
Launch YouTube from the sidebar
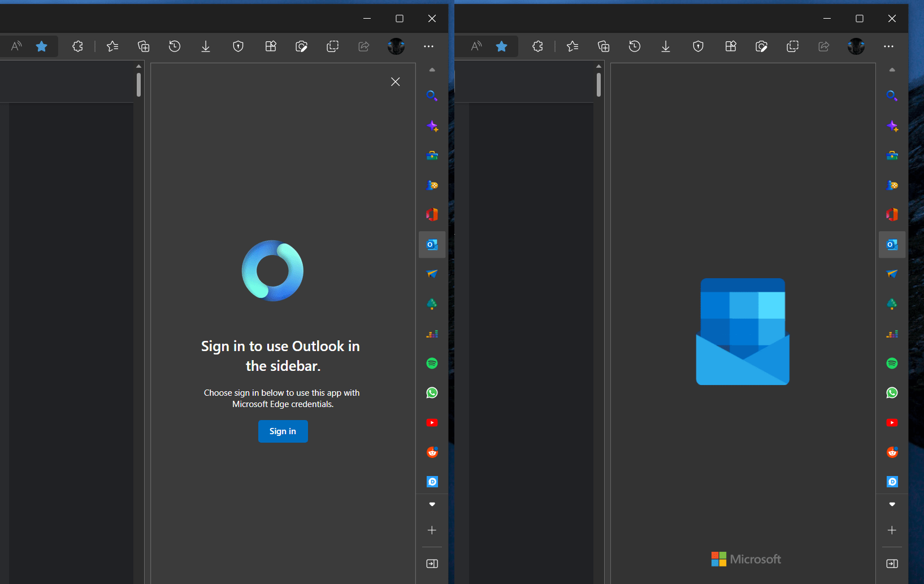(432, 422)
